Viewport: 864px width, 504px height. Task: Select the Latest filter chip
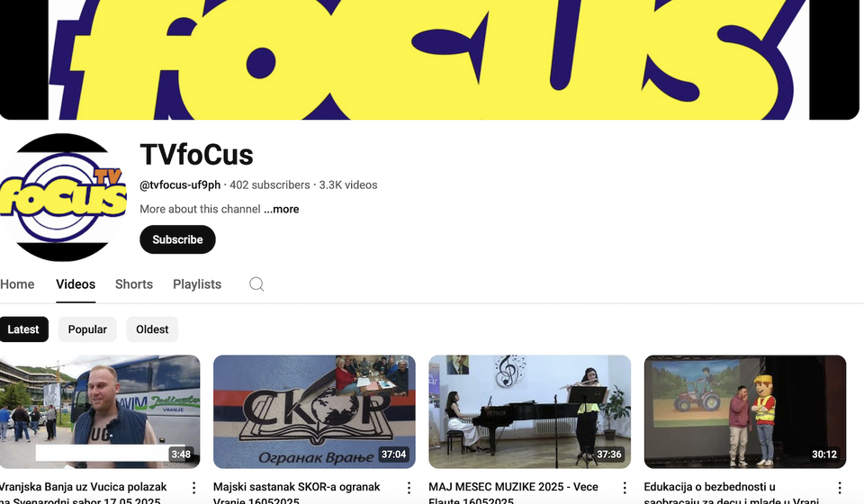click(23, 329)
